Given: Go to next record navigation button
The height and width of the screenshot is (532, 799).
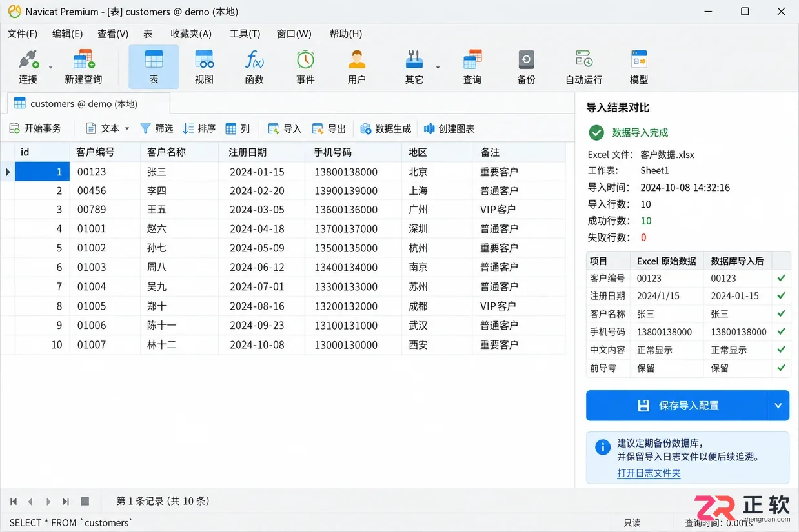Looking at the screenshot, I should [48, 501].
